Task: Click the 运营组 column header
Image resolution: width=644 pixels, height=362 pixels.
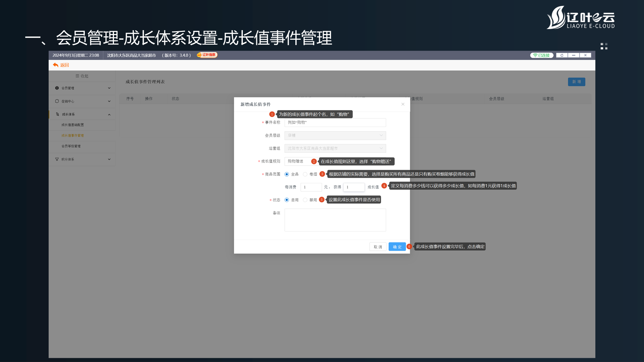Action: pos(548,99)
